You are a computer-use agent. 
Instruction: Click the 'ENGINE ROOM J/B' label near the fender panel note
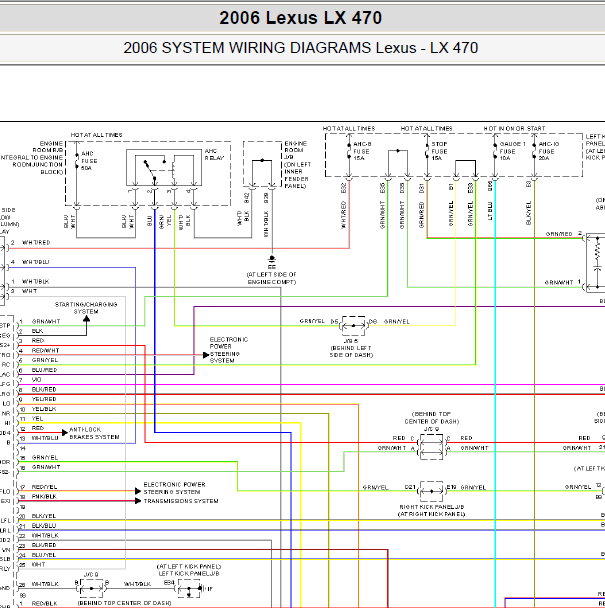click(296, 150)
